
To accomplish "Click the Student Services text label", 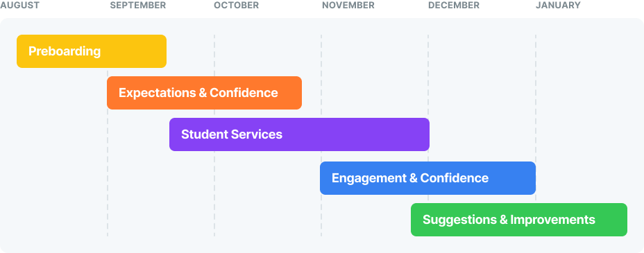I will tap(232, 134).
